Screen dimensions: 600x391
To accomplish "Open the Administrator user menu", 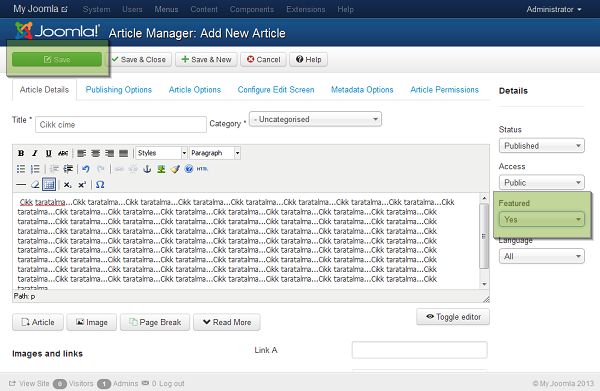I will tap(554, 9).
